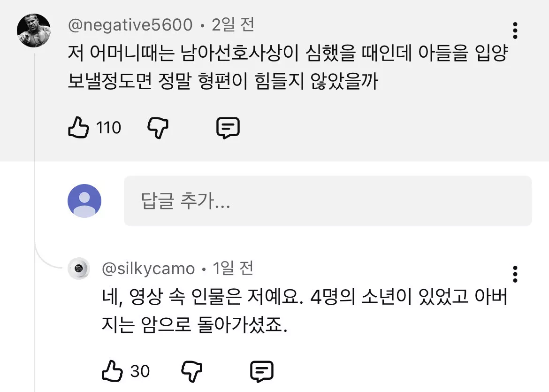This screenshot has width=549, height=392.
Task: Dislike @silkycamo's reply
Action: click(191, 371)
